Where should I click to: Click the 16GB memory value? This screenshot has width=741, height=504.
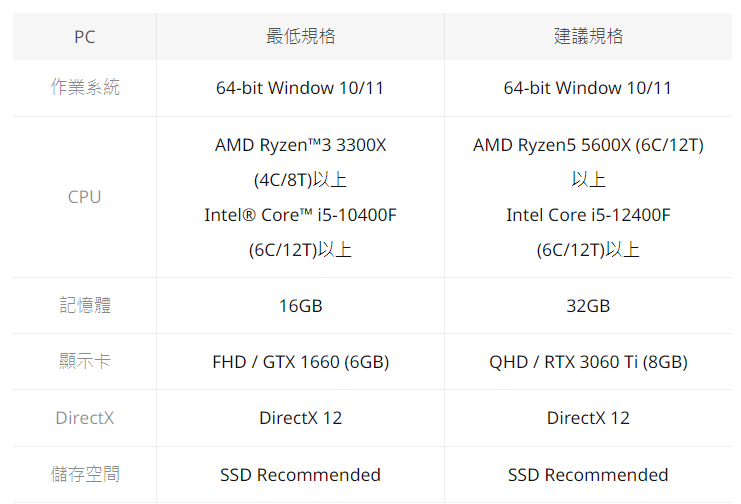300,306
